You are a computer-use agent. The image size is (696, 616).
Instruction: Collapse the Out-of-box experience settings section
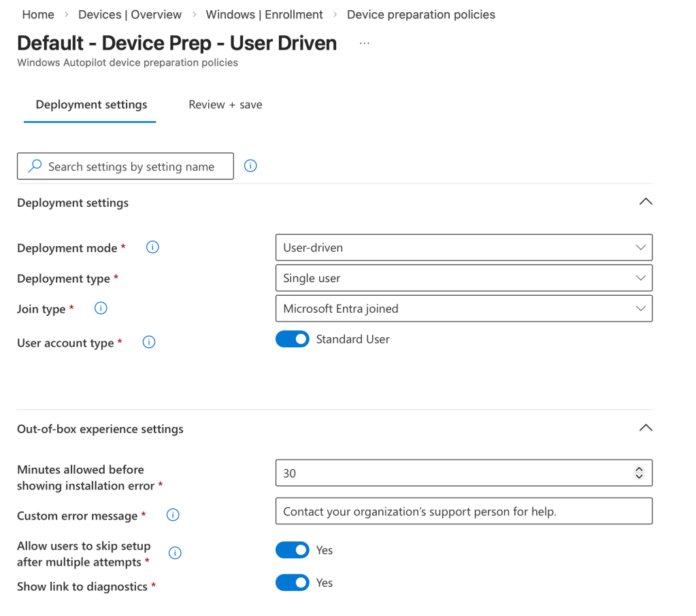point(646,428)
